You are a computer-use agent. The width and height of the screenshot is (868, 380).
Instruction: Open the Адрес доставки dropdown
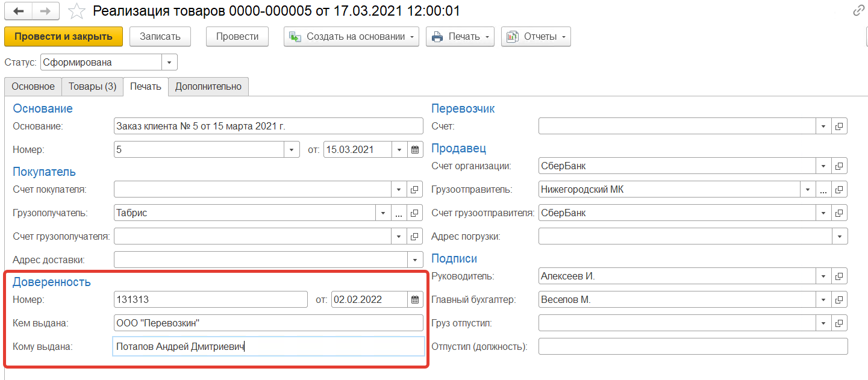click(x=414, y=260)
